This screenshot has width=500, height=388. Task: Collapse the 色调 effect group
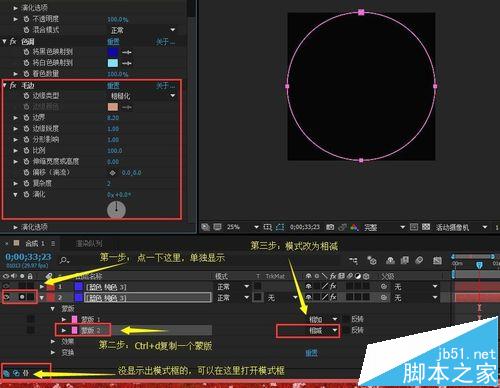click(4, 41)
